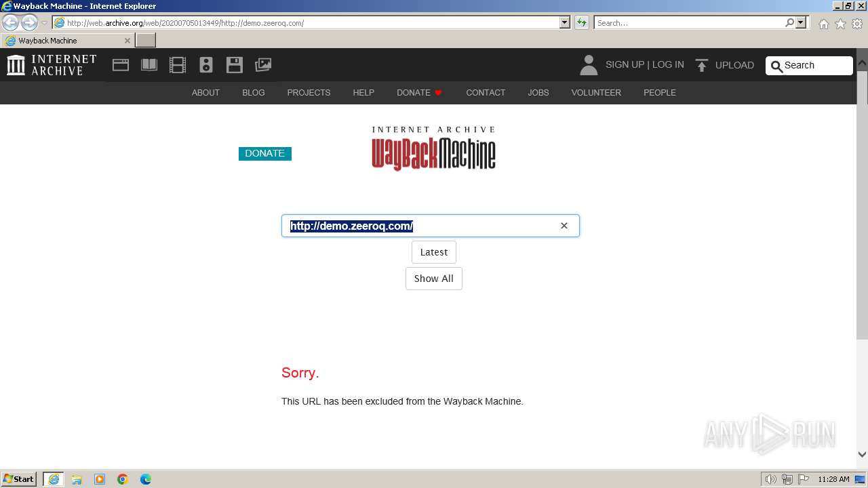This screenshot has height=488, width=868.
Task: Click the Wayback Machine logo
Action: (434, 148)
